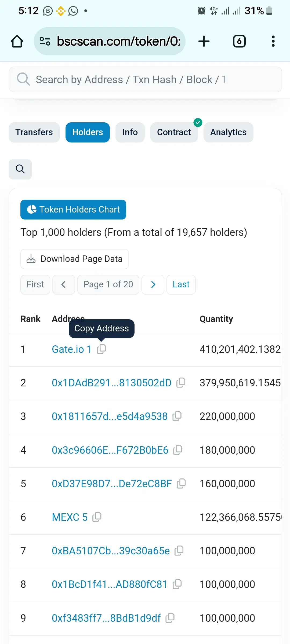290x644 pixels.
Task: Copy address 0xBA5107Cb...39c30a65e
Action: tap(179, 550)
